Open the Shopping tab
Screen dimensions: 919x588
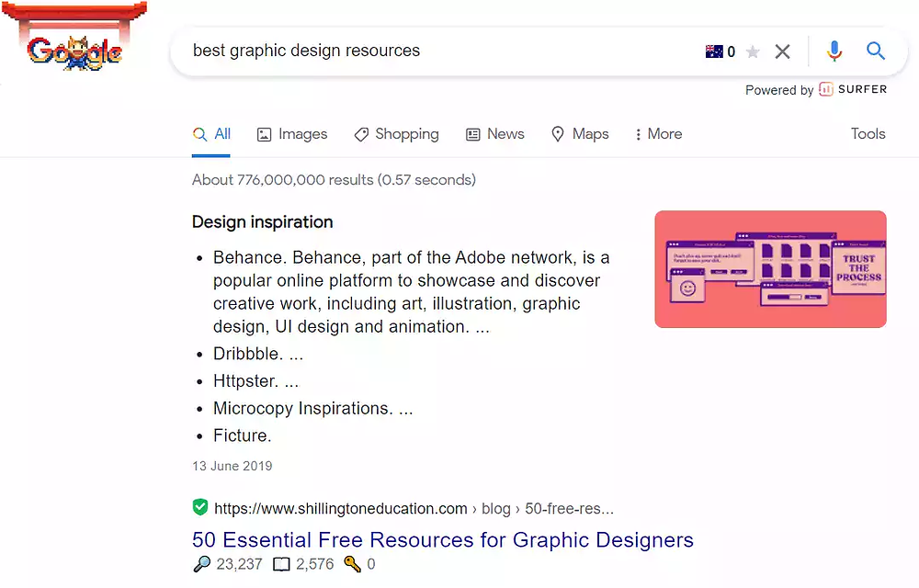coord(396,134)
